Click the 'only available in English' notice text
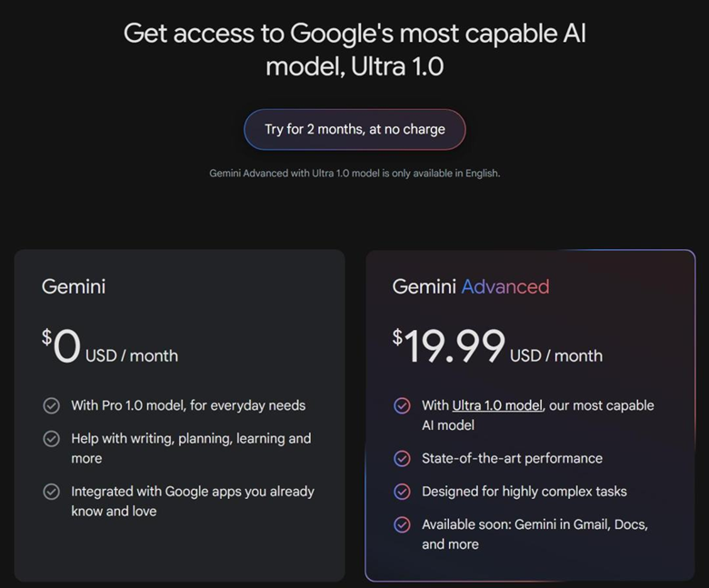 point(354,173)
